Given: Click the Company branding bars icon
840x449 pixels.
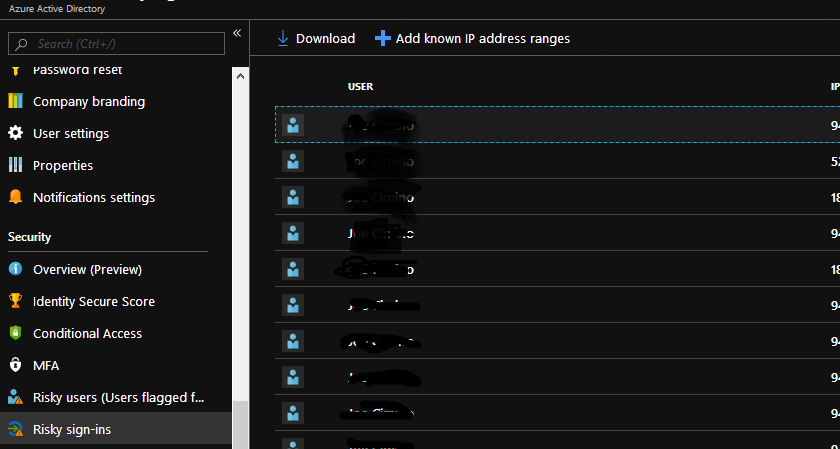Looking at the screenshot, I should click(x=16, y=101).
